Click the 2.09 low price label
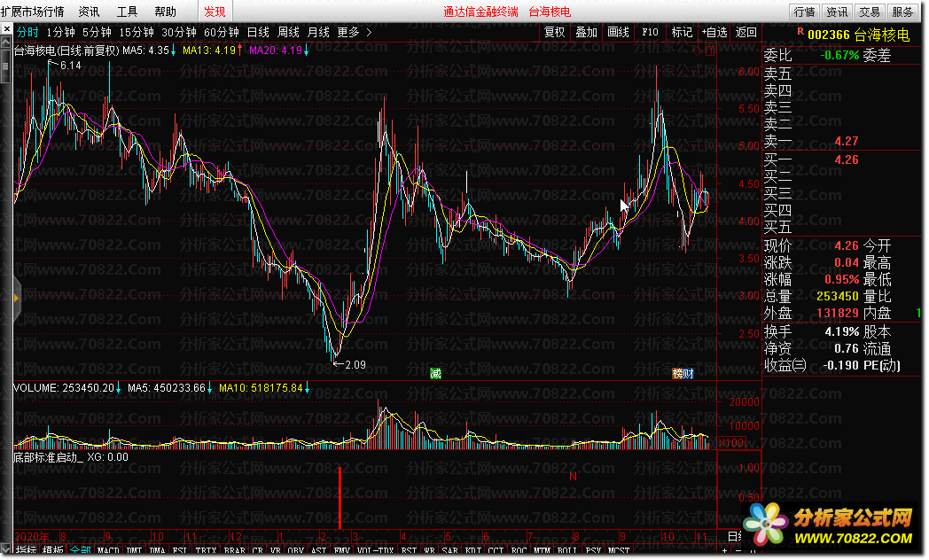This screenshot has width=929, height=560. point(355,365)
